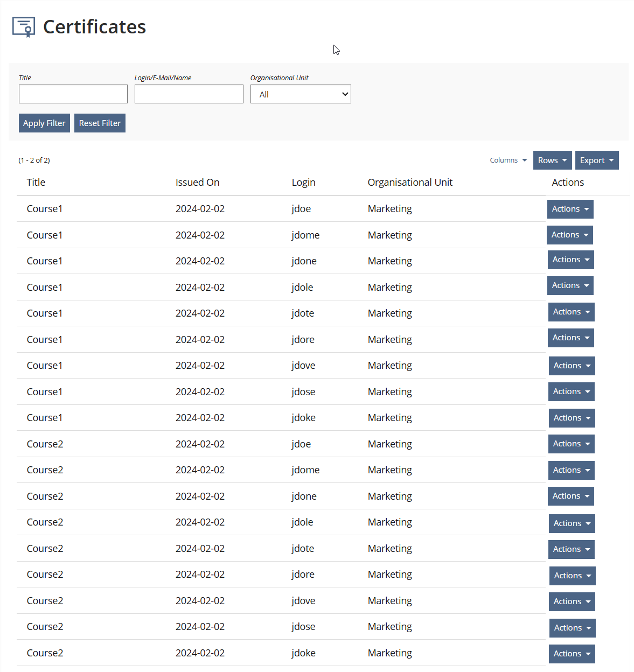This screenshot has height=672, width=634.
Task: Click into the Title filter field
Action: point(73,94)
